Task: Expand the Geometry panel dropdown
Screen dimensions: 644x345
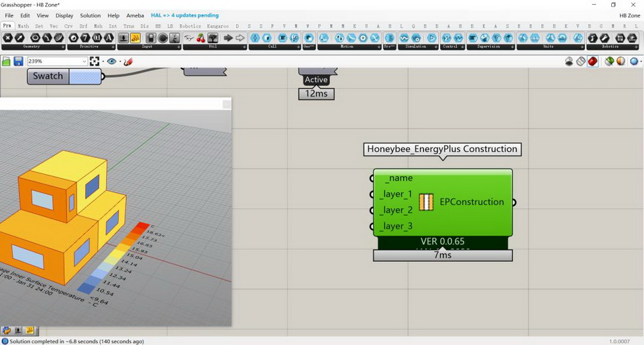Action: click(63, 47)
